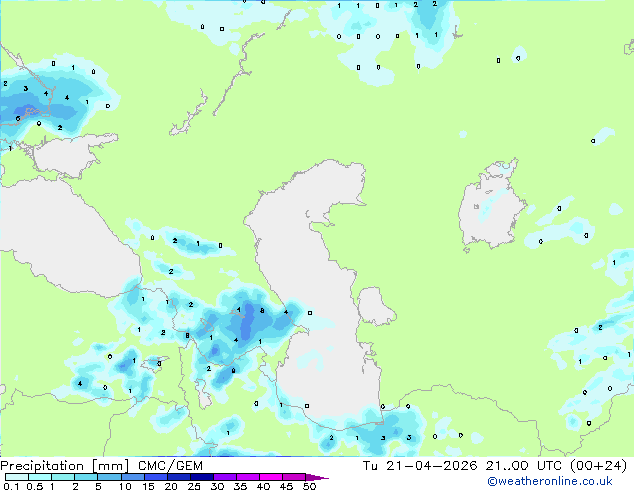
Task: Click the "30" legend scale label
Action: point(217,486)
